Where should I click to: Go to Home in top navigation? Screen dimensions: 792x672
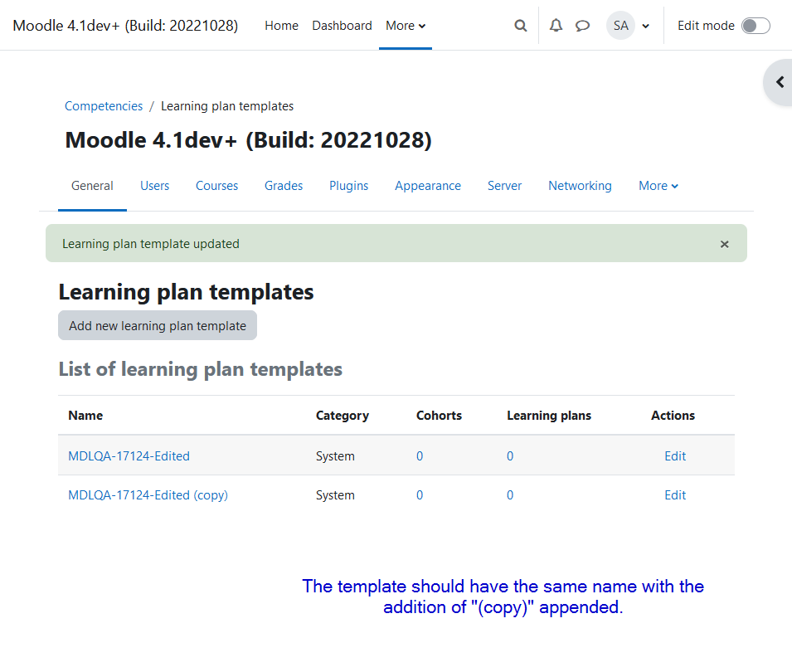point(281,26)
